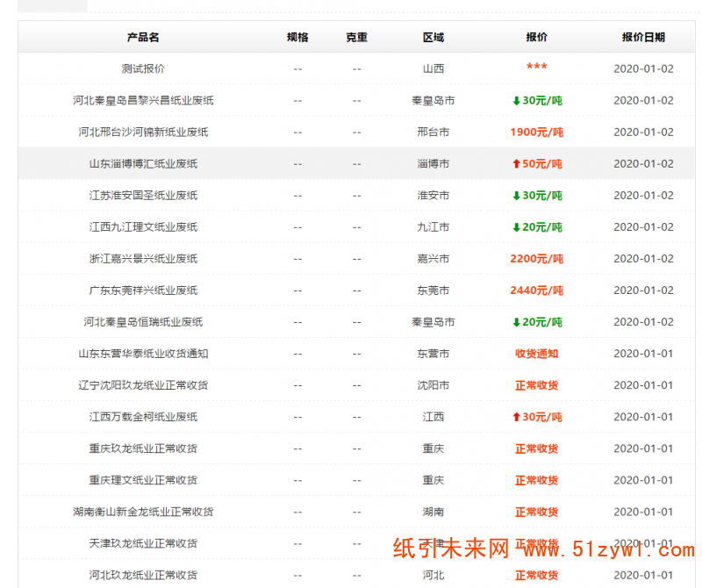Click the 区域 column header
Viewport: 702px width, 588px height.
[x=434, y=37]
